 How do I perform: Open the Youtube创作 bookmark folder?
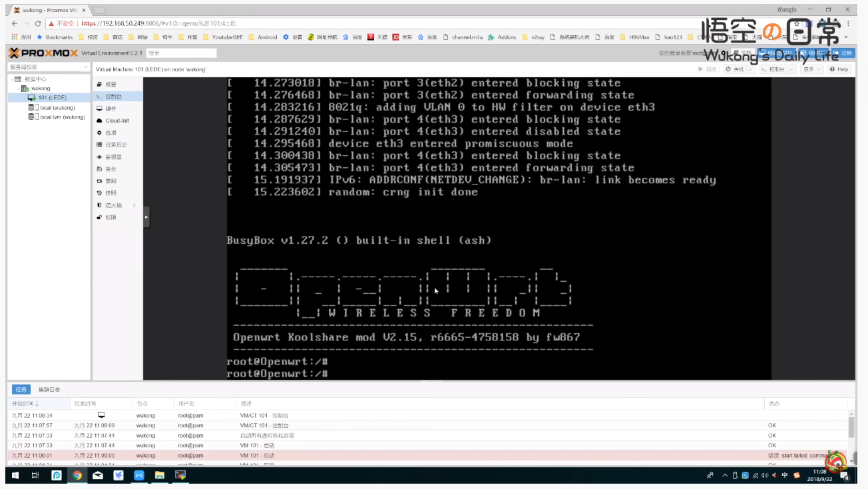point(223,37)
